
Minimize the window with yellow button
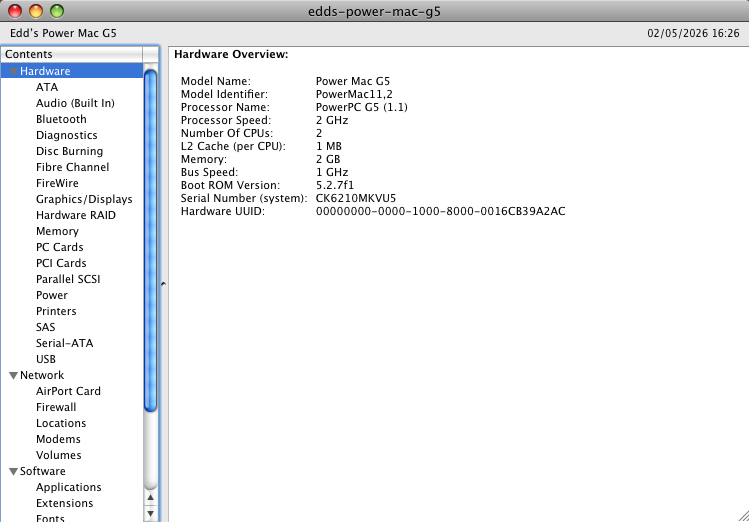[x=36, y=11]
